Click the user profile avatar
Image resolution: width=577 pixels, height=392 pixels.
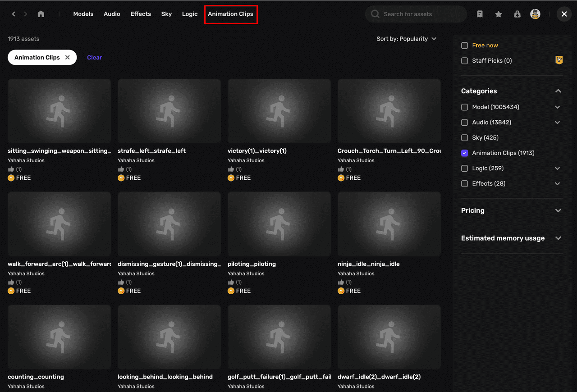tap(535, 14)
